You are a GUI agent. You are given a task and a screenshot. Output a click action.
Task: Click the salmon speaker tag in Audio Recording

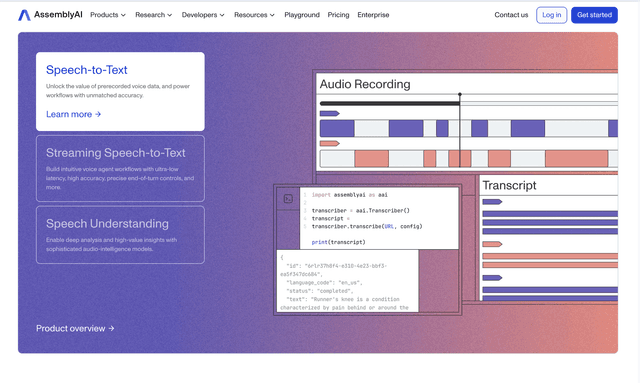[329, 143]
